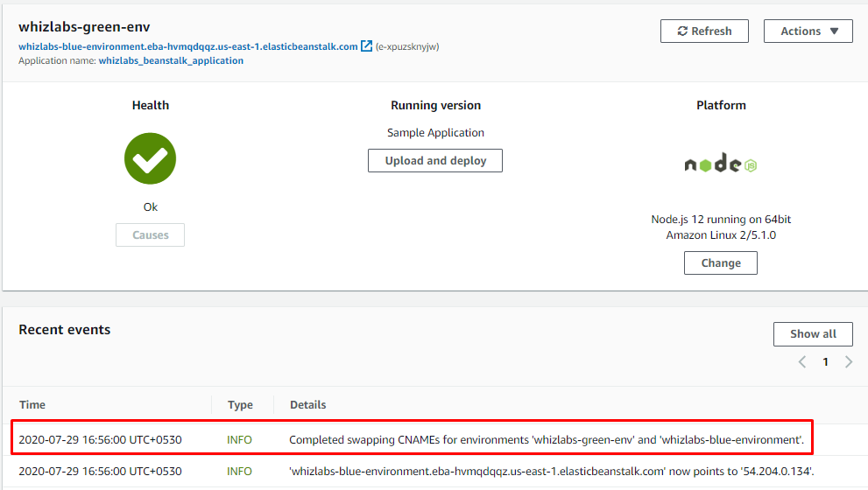Image resolution: width=868 pixels, height=490 pixels.
Task: Click timestamp of the 'now points to' event
Action: 100,472
